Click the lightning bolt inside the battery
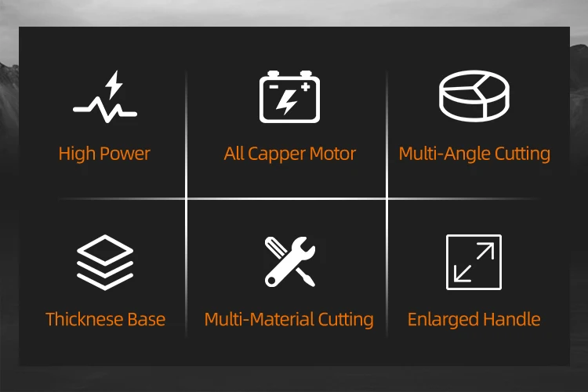 (287, 102)
